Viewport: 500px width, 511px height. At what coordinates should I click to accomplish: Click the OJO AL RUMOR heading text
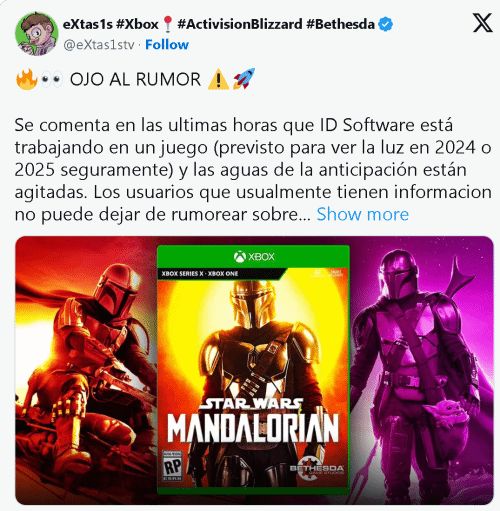(x=135, y=79)
